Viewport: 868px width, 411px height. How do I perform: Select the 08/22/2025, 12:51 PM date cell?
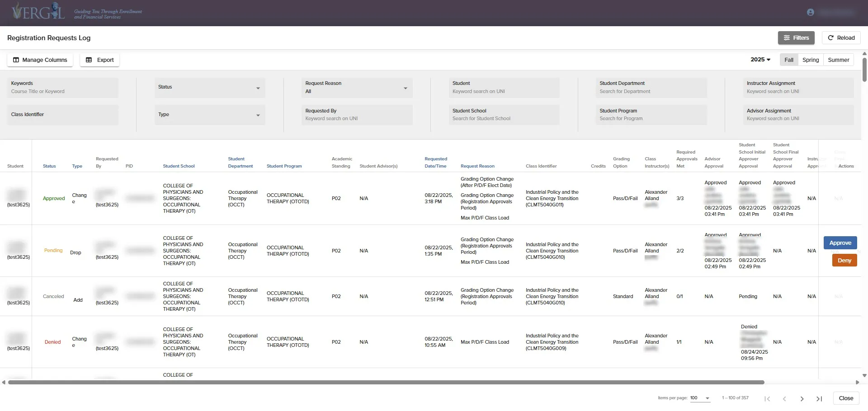pos(439,297)
